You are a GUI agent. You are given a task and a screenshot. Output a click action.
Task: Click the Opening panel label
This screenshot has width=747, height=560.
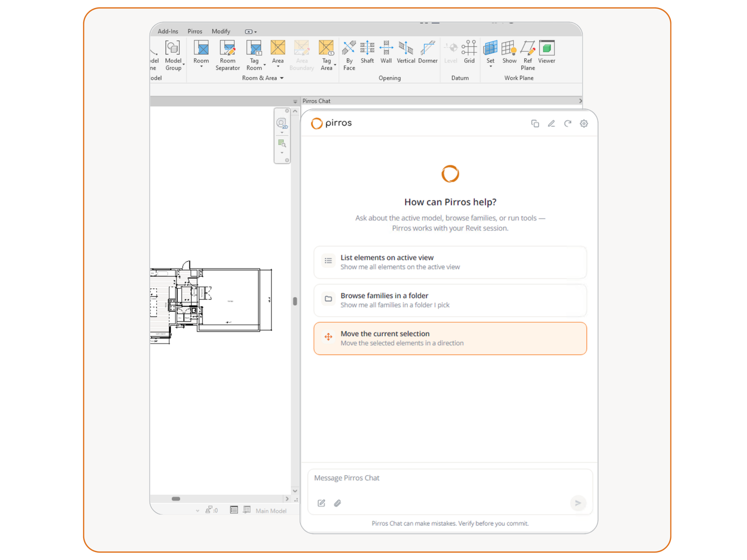point(389,78)
